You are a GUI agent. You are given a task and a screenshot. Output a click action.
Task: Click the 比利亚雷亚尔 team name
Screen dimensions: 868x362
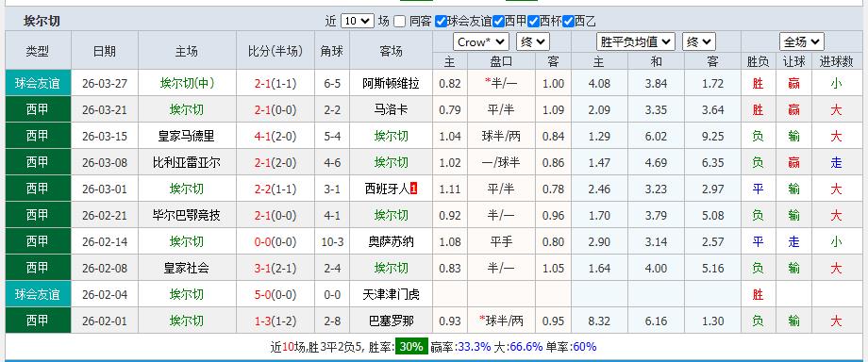tap(187, 163)
